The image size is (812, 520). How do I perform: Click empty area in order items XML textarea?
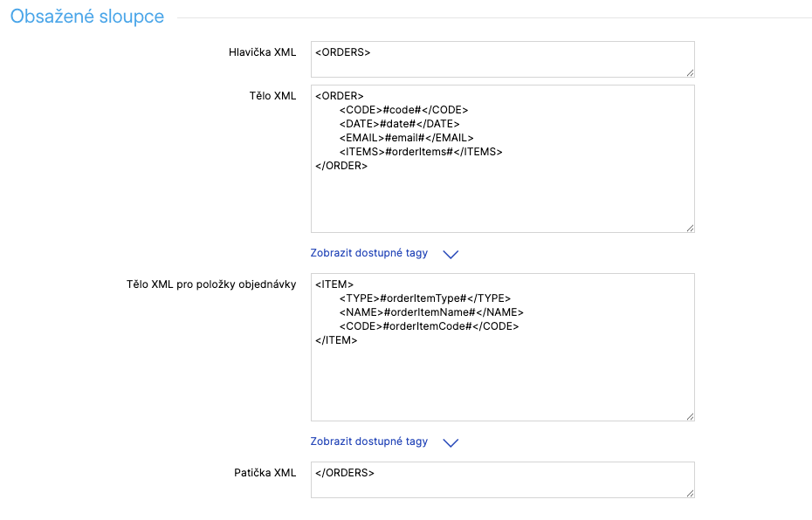pyautogui.click(x=502, y=384)
